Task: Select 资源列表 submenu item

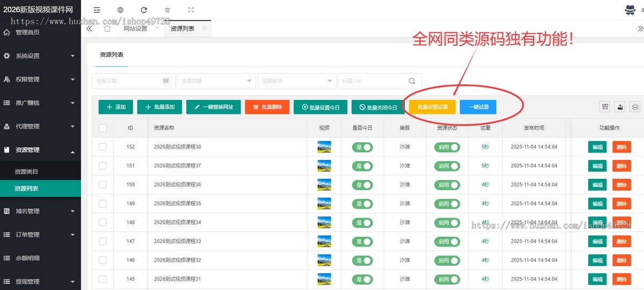Action: [40, 189]
